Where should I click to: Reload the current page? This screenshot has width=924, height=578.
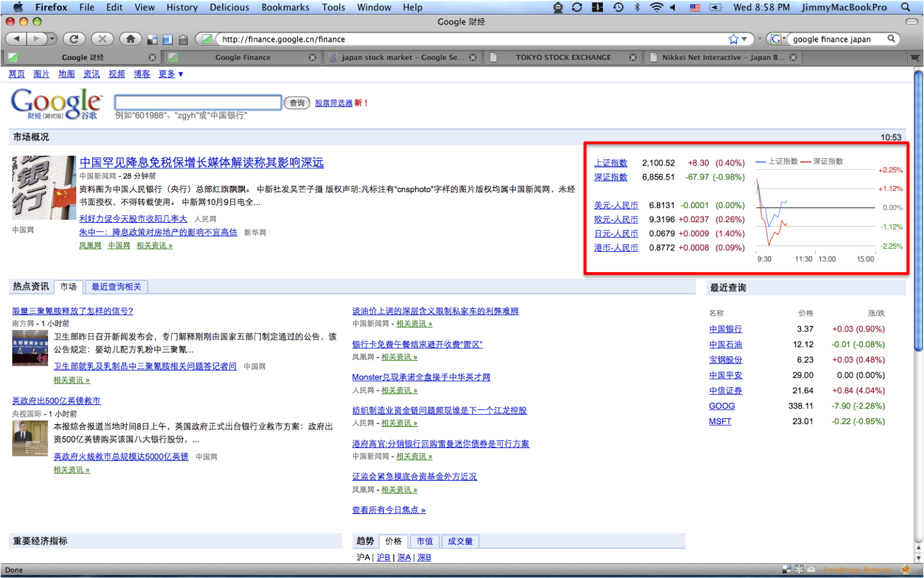click(x=74, y=39)
